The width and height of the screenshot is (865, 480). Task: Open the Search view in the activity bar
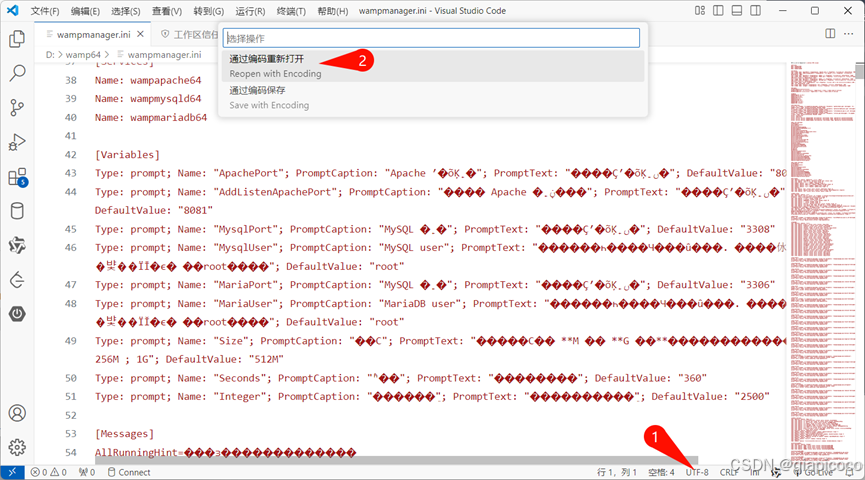(x=17, y=73)
